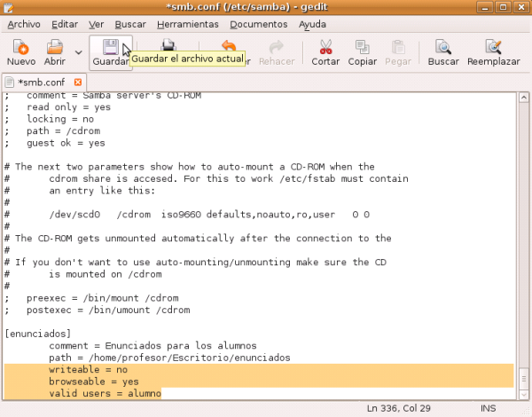Open the window menu in the title bar
This screenshot has height=417, width=532.
(x=10, y=7)
